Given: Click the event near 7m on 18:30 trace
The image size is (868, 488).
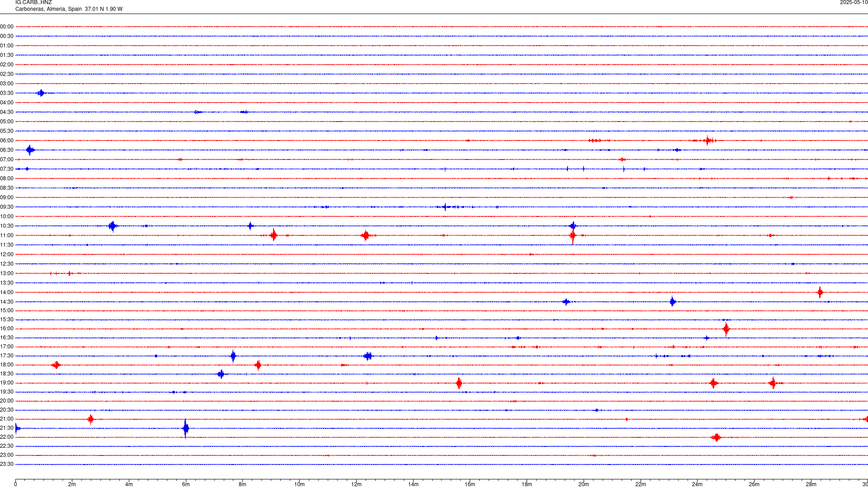Looking at the screenshot, I should [x=221, y=374].
